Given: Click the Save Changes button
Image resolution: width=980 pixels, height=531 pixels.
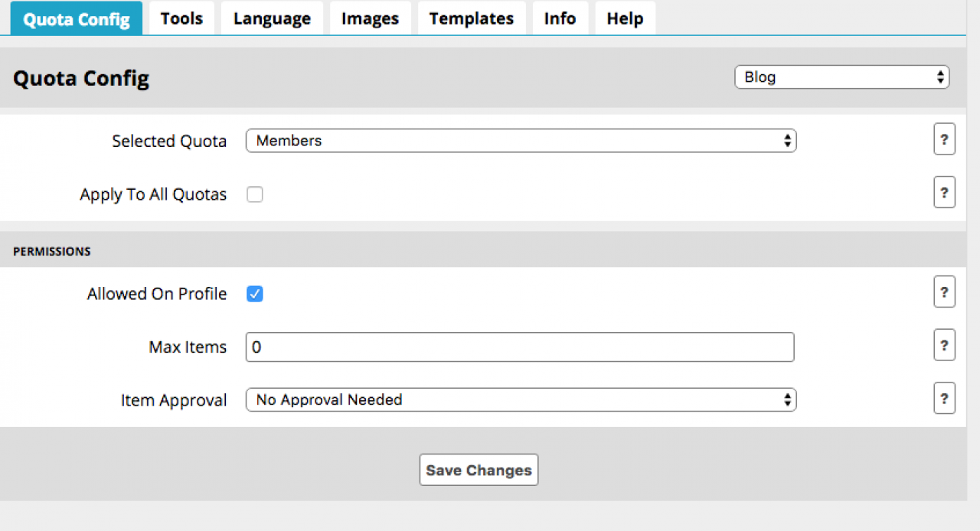Looking at the screenshot, I should [479, 470].
